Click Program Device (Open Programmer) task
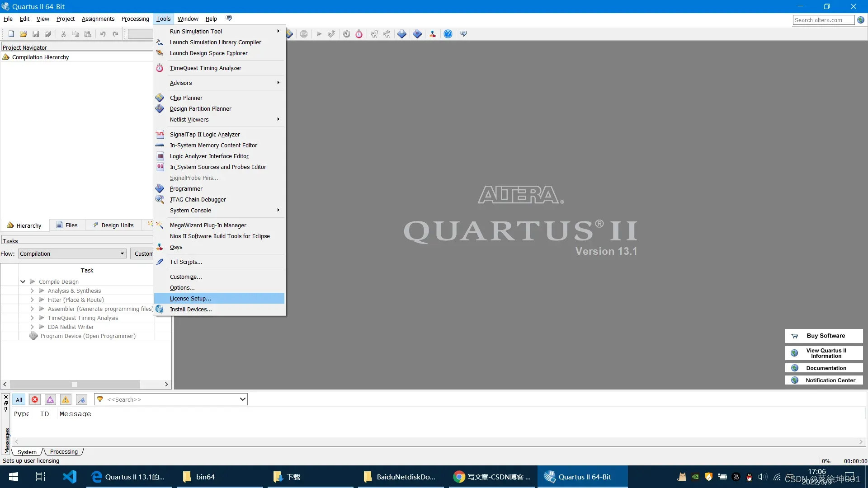 [x=88, y=336]
